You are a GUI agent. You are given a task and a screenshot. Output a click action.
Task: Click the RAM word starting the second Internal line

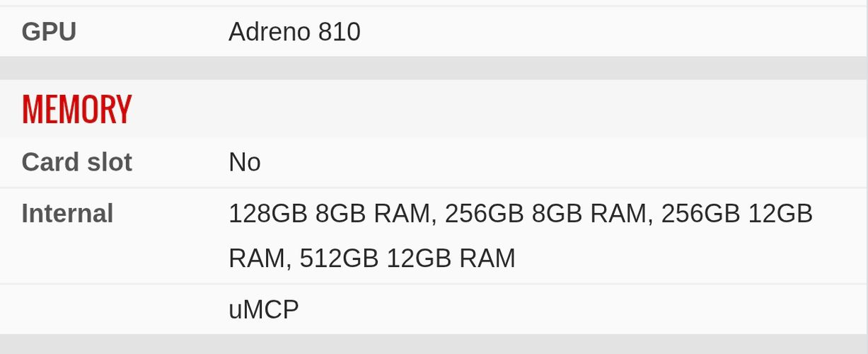(256, 258)
